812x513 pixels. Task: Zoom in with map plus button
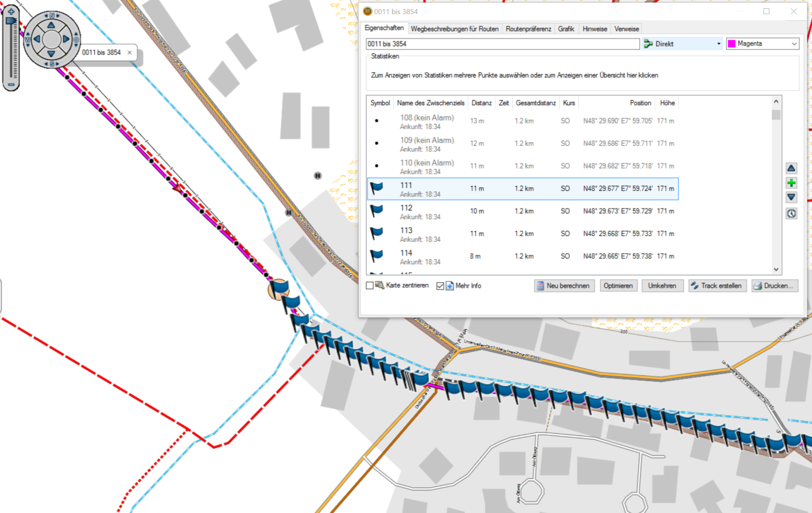pos(11,12)
